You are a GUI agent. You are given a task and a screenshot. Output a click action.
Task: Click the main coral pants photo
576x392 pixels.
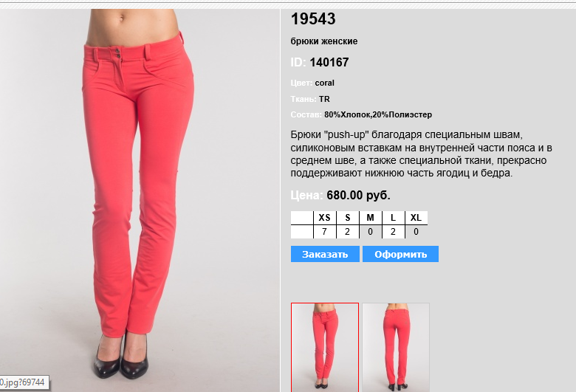tap(140, 200)
